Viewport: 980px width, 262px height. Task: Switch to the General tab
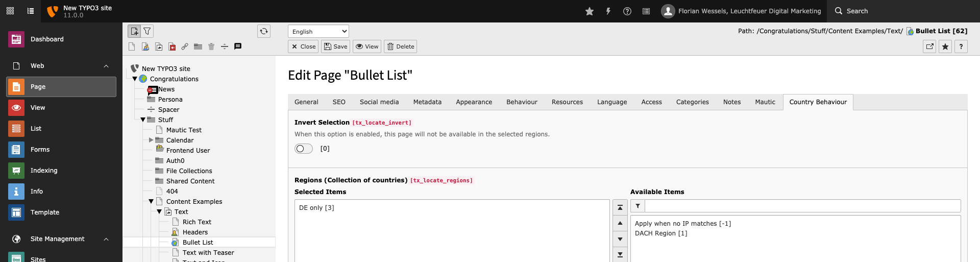click(x=306, y=102)
